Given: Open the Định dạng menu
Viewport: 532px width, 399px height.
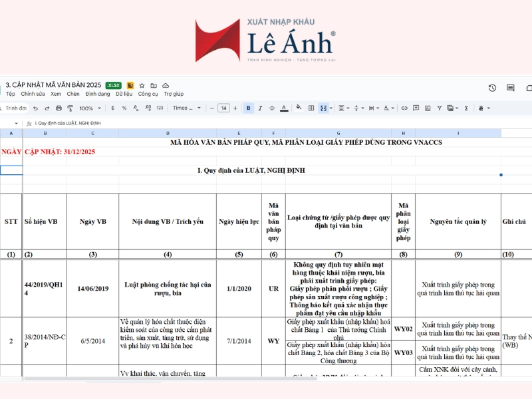Looking at the screenshot, I should tap(97, 94).
